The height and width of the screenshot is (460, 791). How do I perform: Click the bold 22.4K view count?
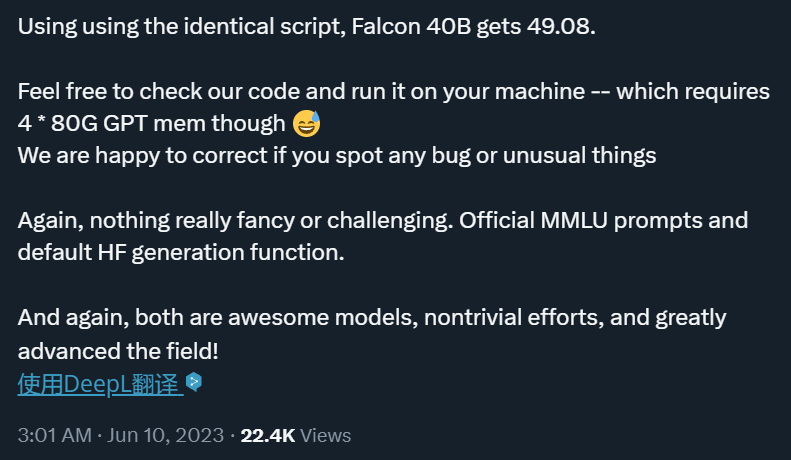(x=267, y=435)
